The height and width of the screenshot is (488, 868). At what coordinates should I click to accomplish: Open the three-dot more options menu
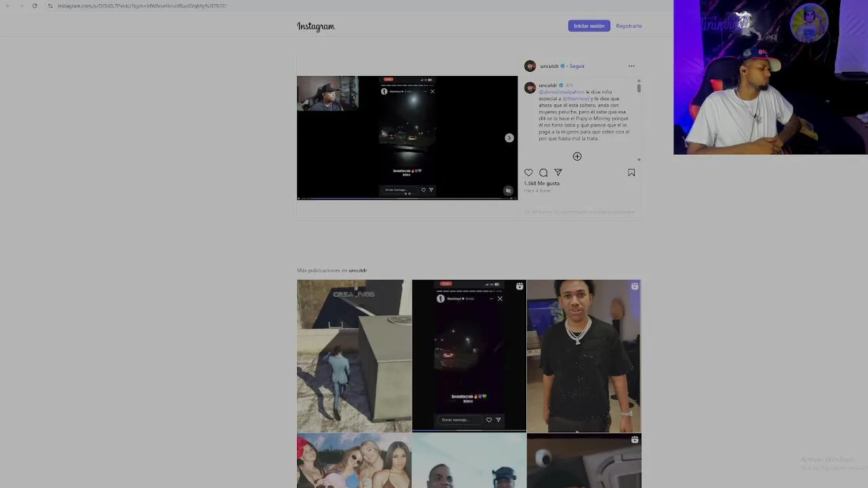[631, 66]
